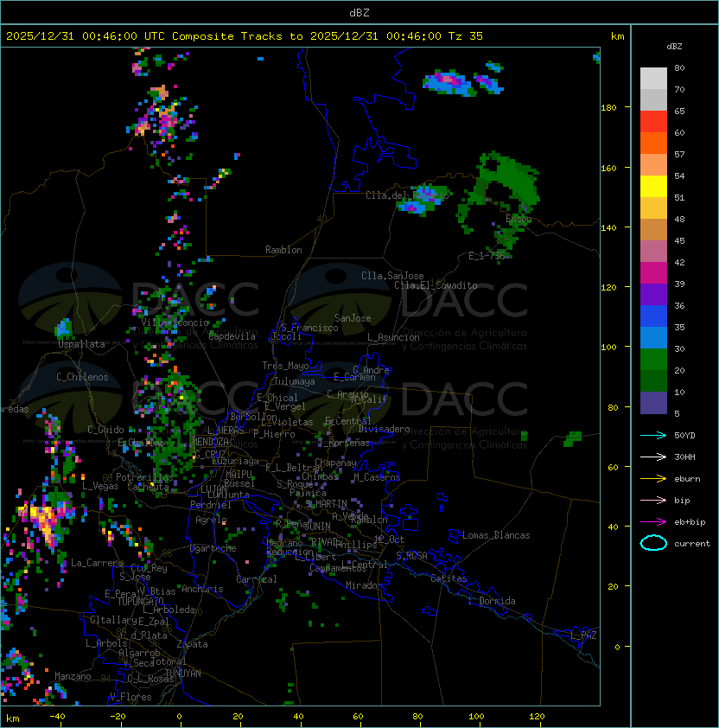Select the bright yellow 51-54 dBZ swatch
This screenshot has width=719, height=728.
[x=653, y=186]
